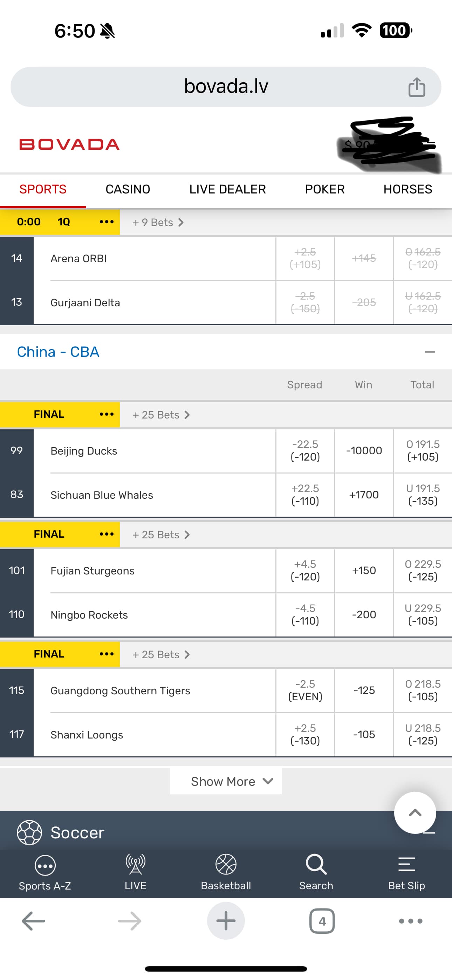
Task: Select Shanxi Loongs under 218.5 total
Action: [x=423, y=734]
